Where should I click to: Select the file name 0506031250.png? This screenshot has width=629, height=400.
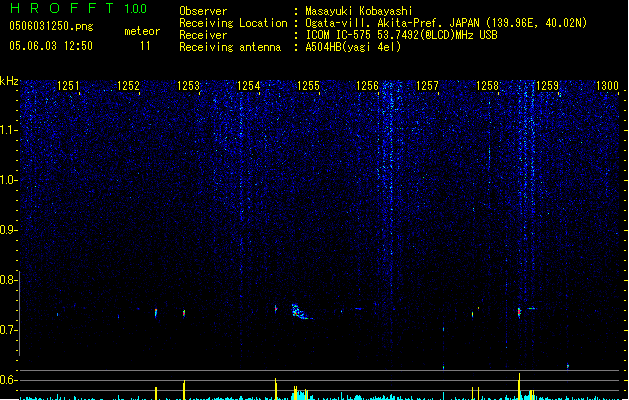coord(51,26)
